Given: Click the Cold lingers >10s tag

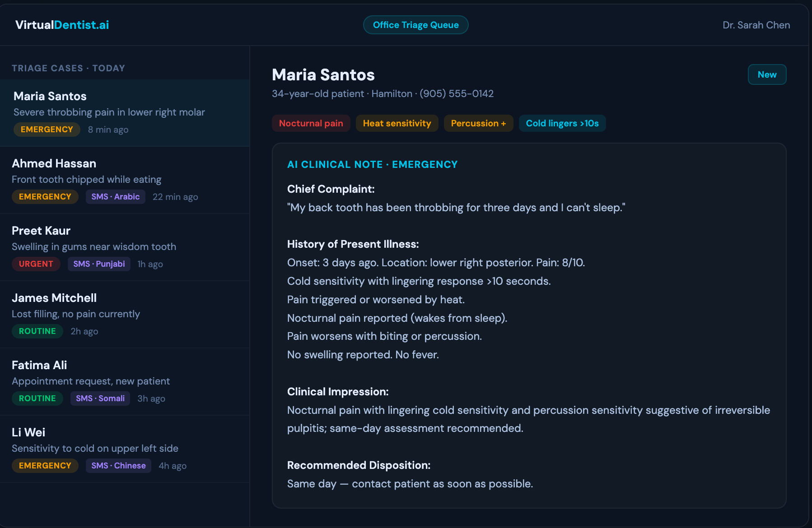Looking at the screenshot, I should tap(562, 123).
